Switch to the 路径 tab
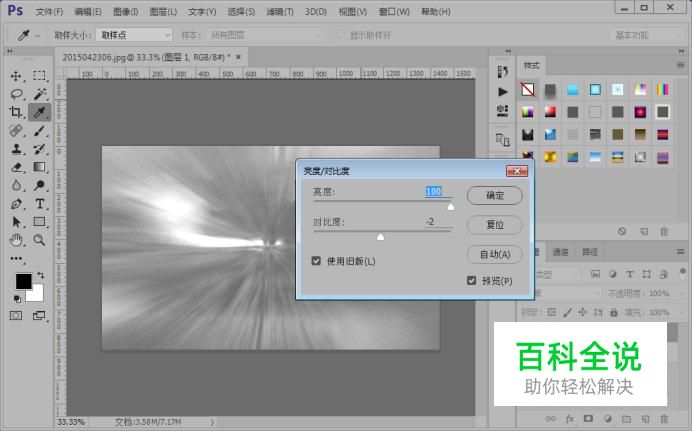The height and width of the screenshot is (431, 692). tap(590, 252)
